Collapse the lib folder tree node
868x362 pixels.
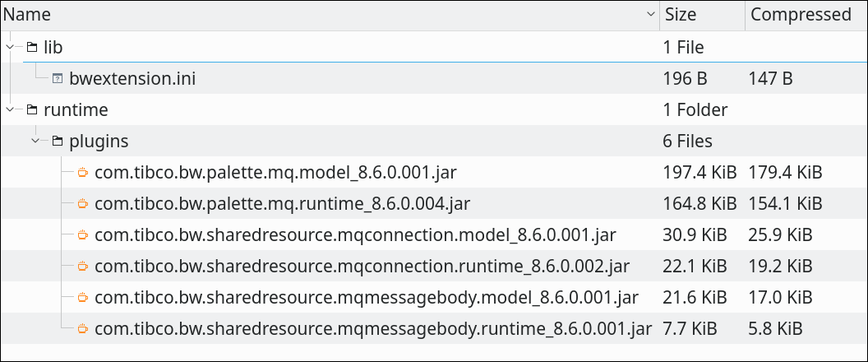click(x=9, y=48)
